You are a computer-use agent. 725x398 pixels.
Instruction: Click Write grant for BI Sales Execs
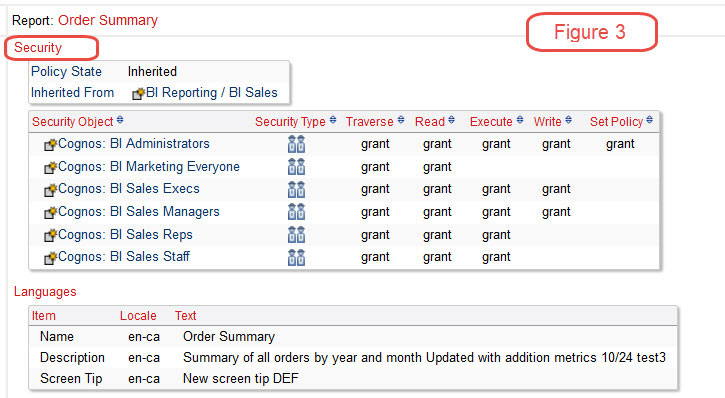(x=556, y=189)
